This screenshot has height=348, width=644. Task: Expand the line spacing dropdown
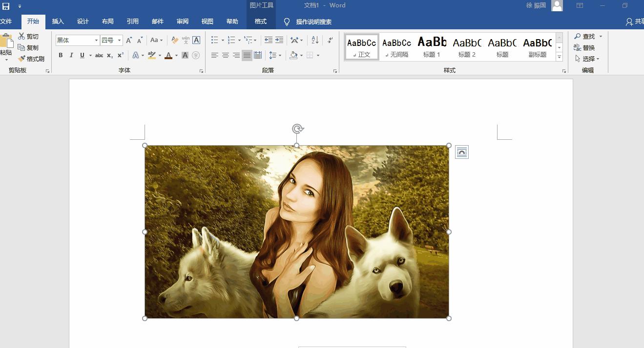[x=280, y=56]
